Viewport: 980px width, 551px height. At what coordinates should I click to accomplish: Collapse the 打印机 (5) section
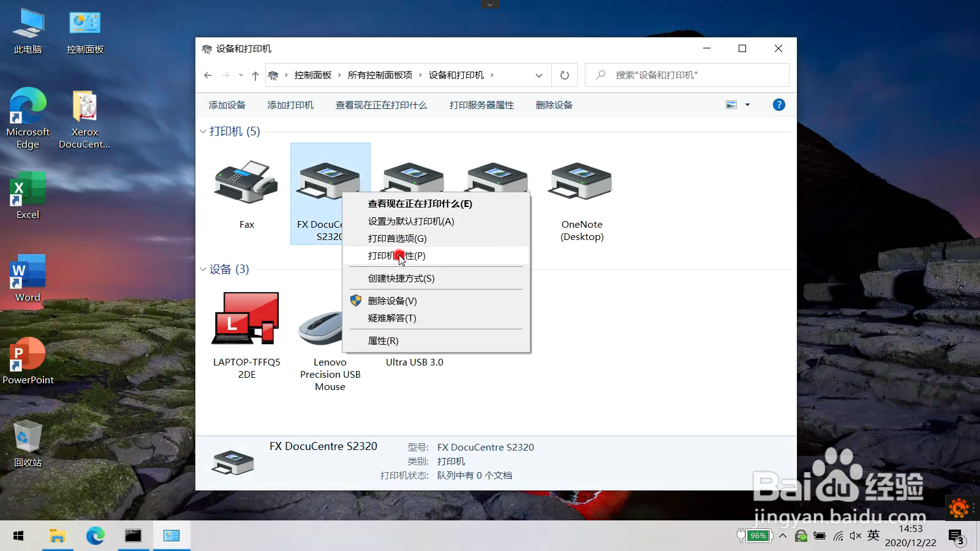coord(203,131)
